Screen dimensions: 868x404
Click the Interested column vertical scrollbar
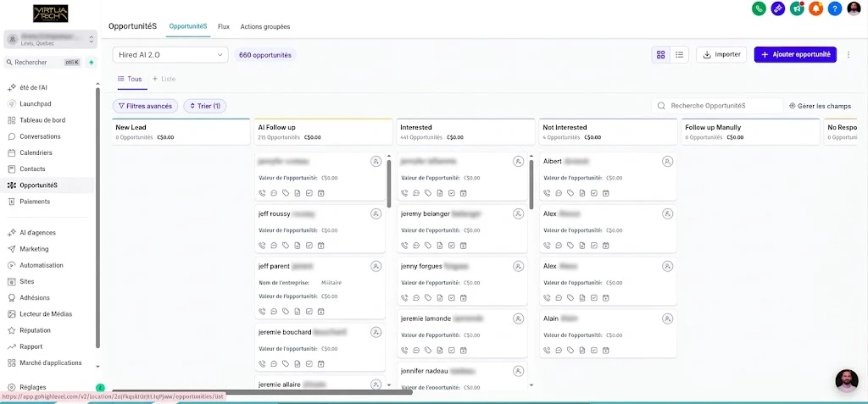[x=531, y=185]
